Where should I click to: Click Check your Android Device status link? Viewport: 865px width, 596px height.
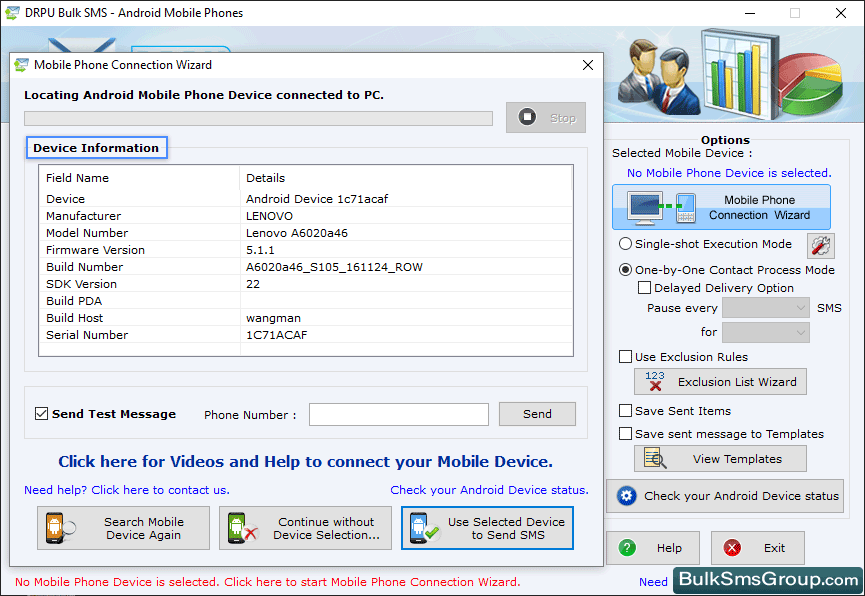point(489,490)
